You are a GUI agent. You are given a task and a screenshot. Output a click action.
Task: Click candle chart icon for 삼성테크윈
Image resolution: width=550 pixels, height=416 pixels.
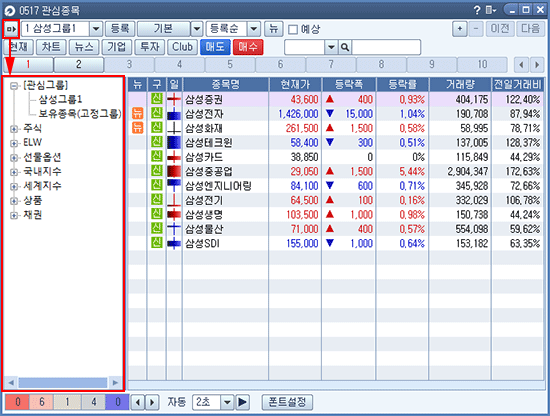pyautogui.click(x=174, y=142)
